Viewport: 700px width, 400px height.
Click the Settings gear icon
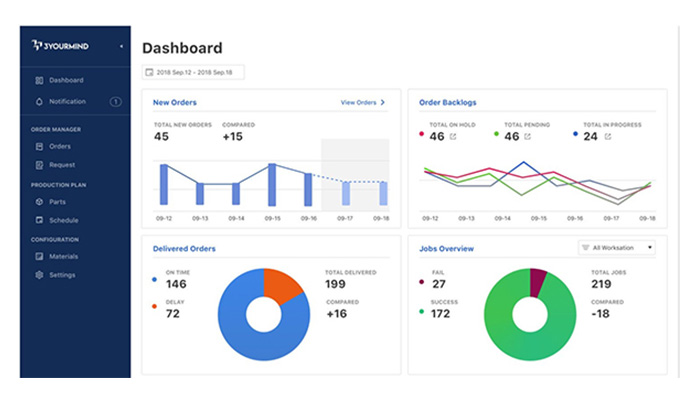[39, 275]
